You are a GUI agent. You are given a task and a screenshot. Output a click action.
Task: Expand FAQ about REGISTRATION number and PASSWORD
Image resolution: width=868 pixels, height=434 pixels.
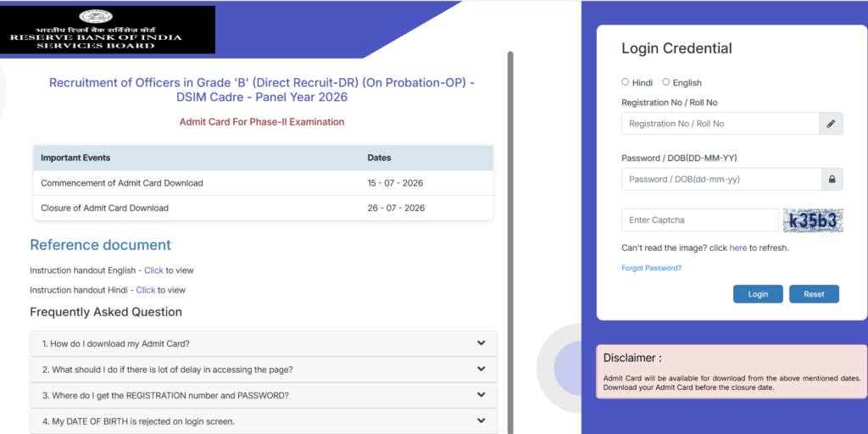(264, 396)
